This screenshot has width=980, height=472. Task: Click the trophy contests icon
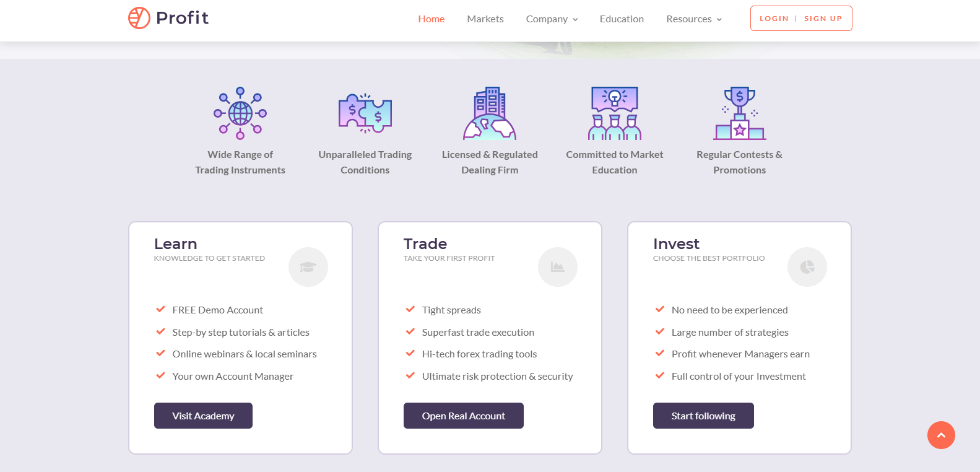pos(740,113)
